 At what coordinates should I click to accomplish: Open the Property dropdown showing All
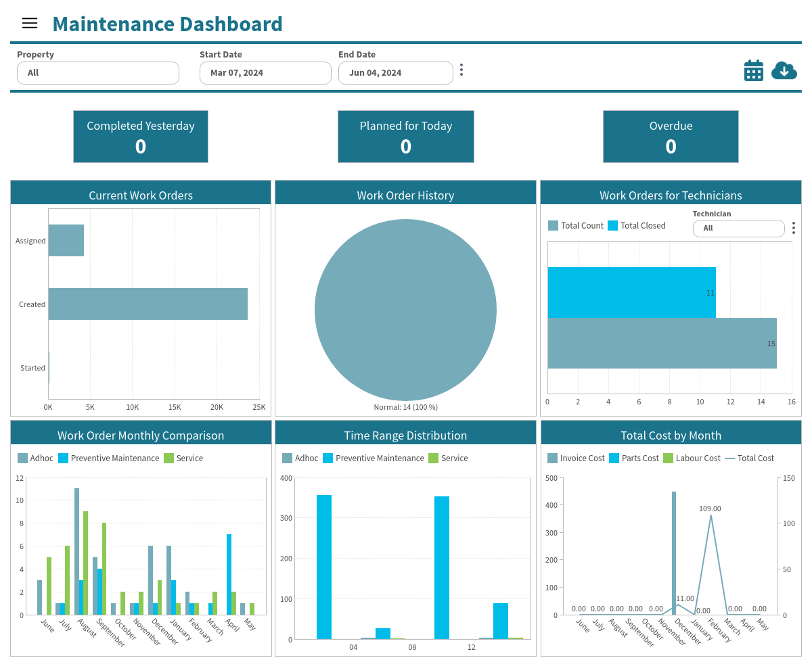click(98, 73)
